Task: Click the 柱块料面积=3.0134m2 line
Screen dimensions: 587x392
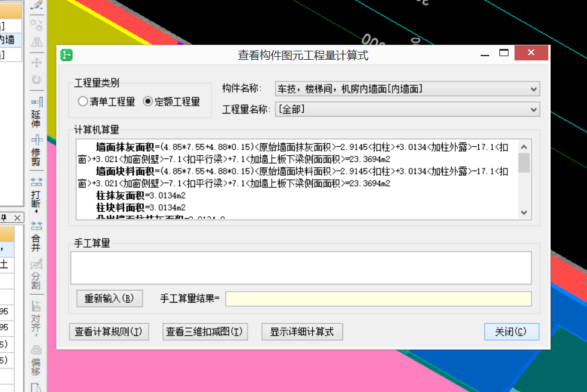Action: [x=141, y=207]
